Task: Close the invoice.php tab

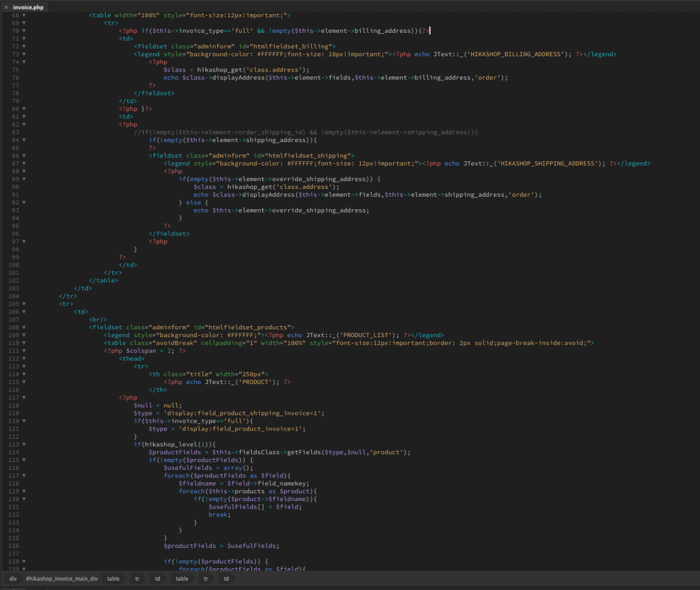Action: point(7,7)
